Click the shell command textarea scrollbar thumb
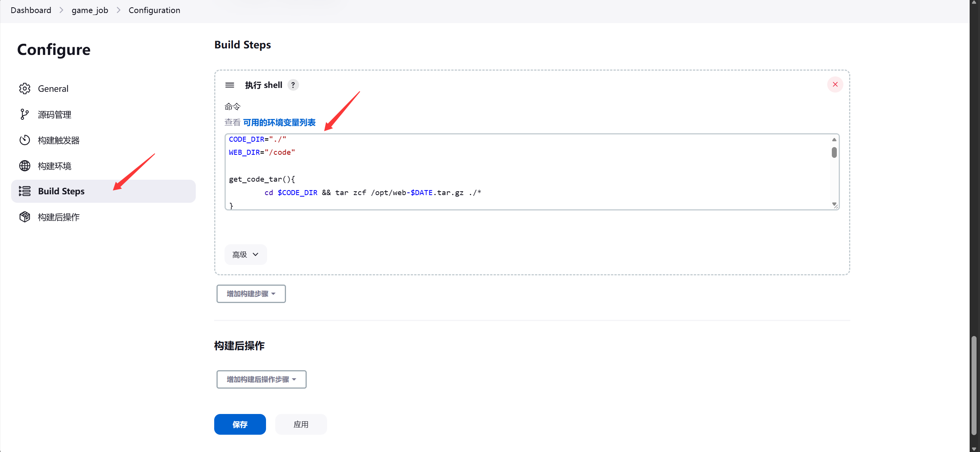The height and width of the screenshot is (452, 980). click(x=834, y=152)
